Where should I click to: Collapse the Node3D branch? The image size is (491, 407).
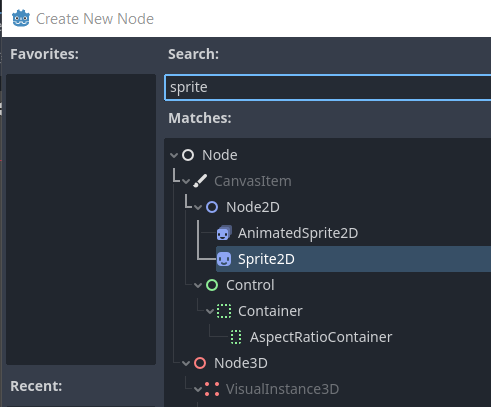(x=186, y=363)
